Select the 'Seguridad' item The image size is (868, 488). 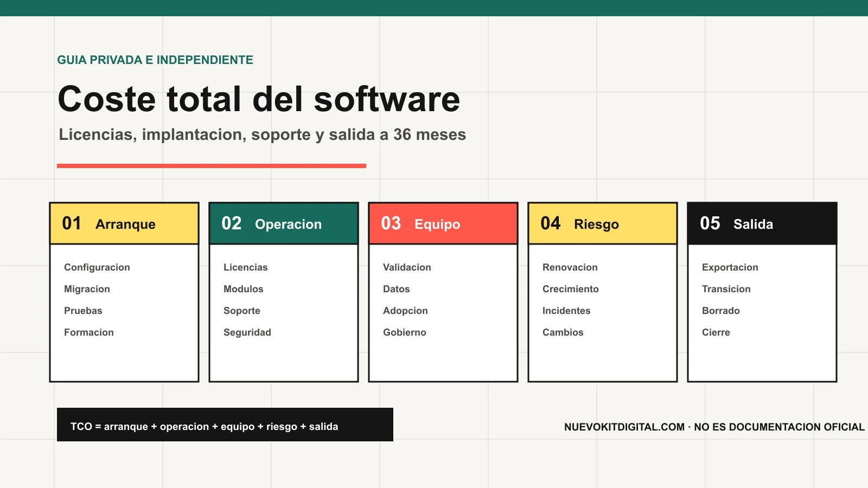247,332
